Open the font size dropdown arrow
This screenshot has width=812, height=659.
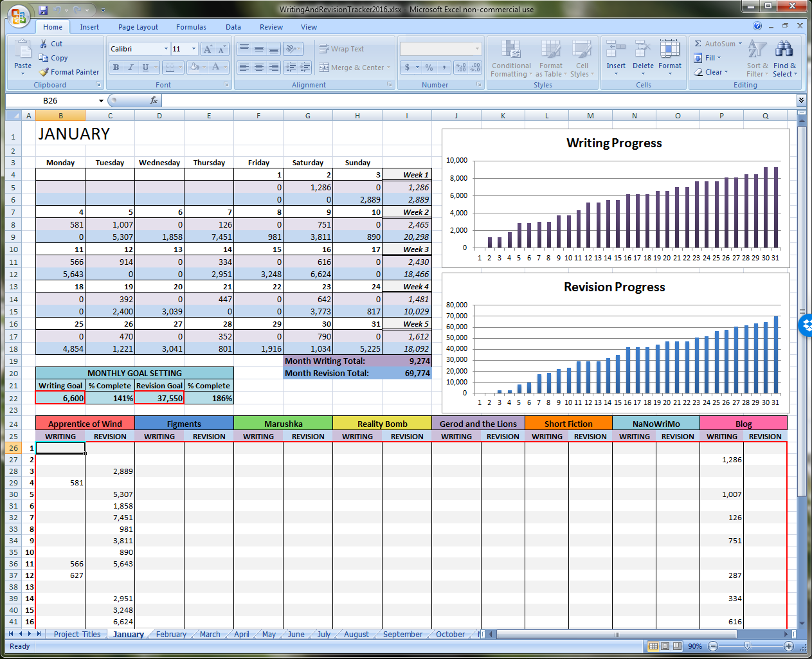pos(194,49)
